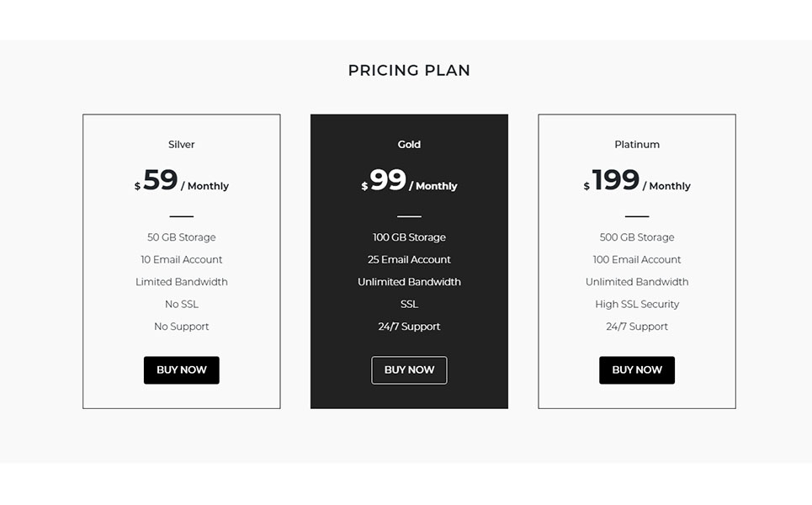The image size is (812, 505).
Task: Select the Platinum plan title
Action: pyautogui.click(x=637, y=145)
